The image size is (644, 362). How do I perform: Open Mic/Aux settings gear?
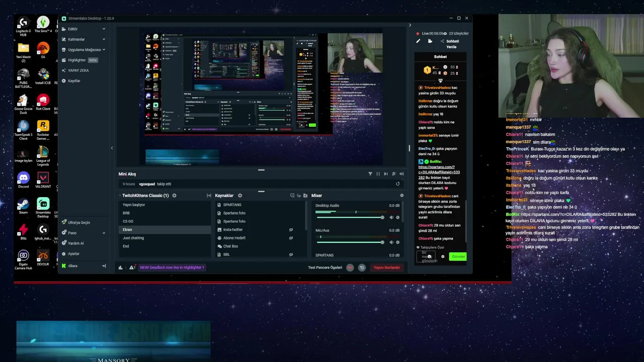pyautogui.click(x=397, y=242)
